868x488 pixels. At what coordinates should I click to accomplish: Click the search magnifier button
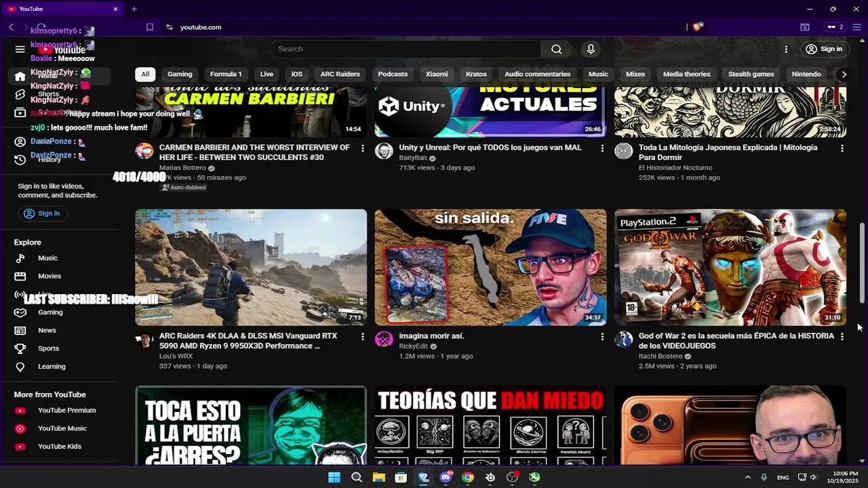556,49
